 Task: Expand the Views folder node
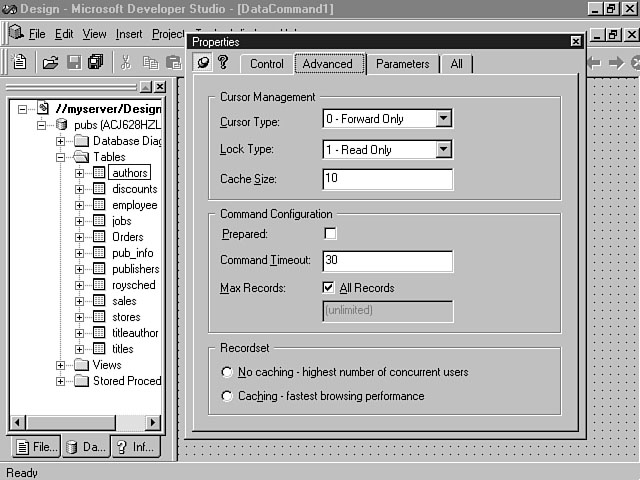click(61, 365)
